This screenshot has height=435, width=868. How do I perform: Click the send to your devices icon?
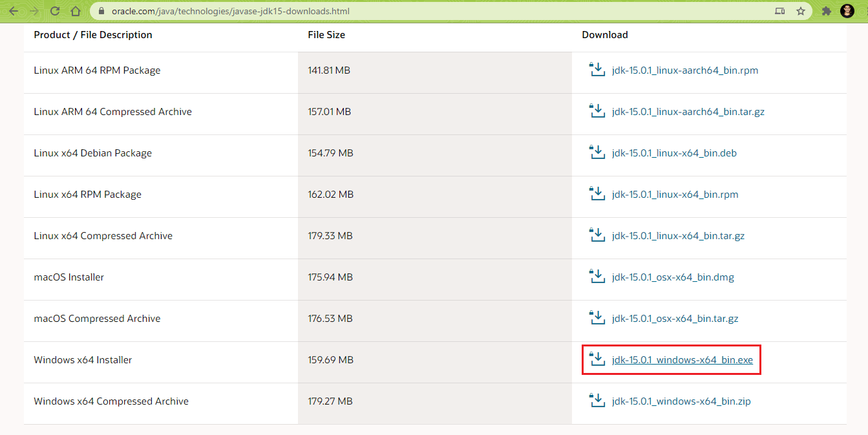click(x=780, y=11)
